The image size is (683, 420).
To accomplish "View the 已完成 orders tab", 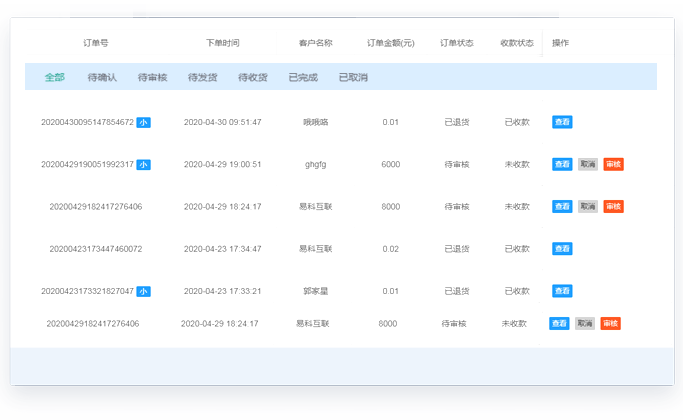I will point(302,77).
